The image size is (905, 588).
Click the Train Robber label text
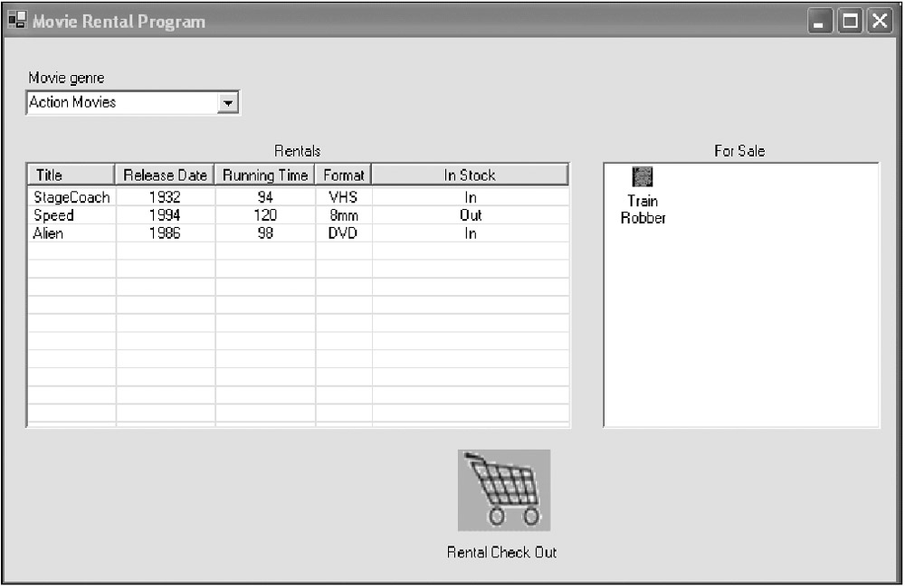[x=643, y=209]
